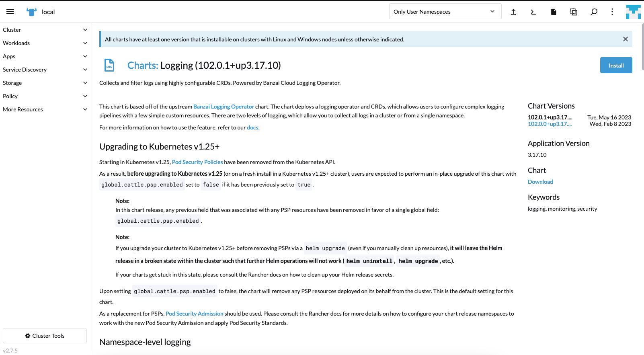Click the local cluster name
The height and width of the screenshot is (355, 644).
(48, 12)
